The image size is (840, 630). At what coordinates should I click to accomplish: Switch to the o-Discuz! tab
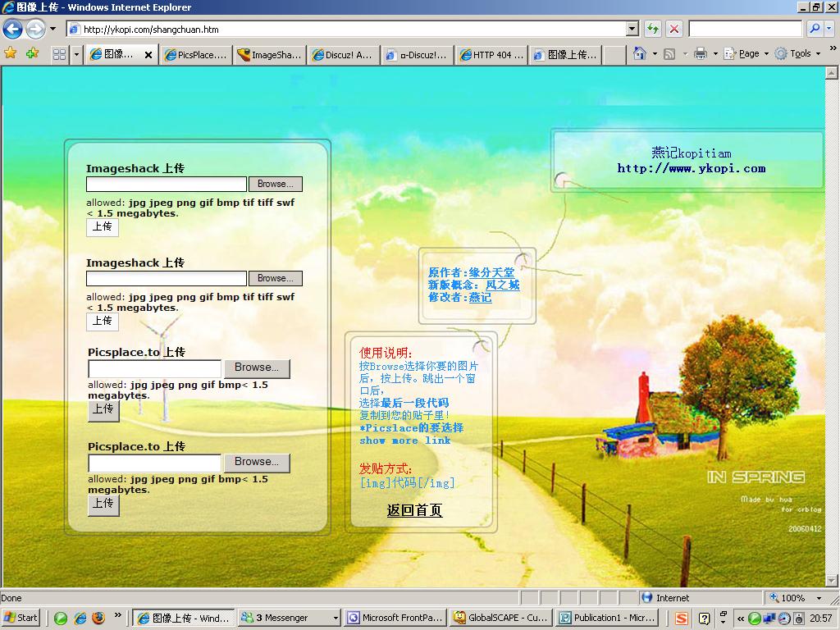[417, 55]
